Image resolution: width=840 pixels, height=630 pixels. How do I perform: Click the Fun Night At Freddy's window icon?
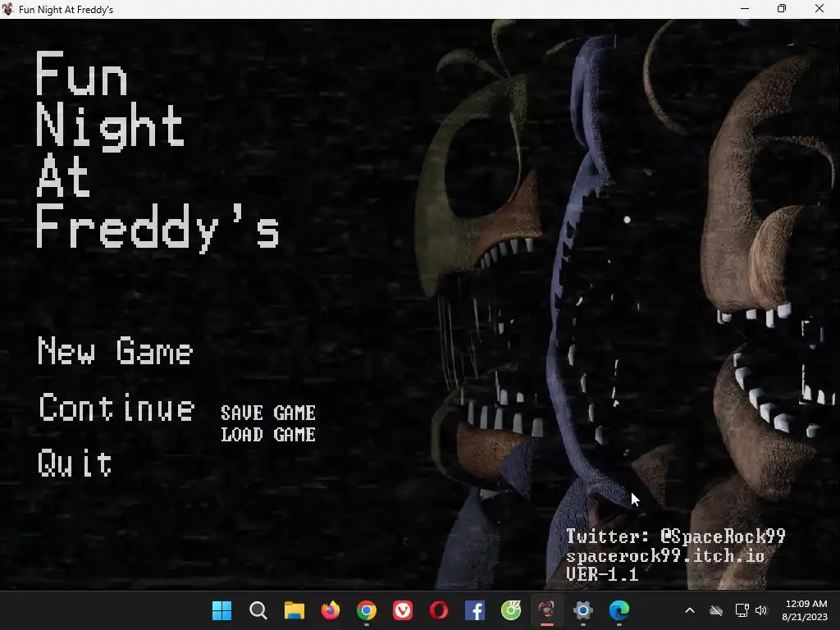click(x=8, y=9)
